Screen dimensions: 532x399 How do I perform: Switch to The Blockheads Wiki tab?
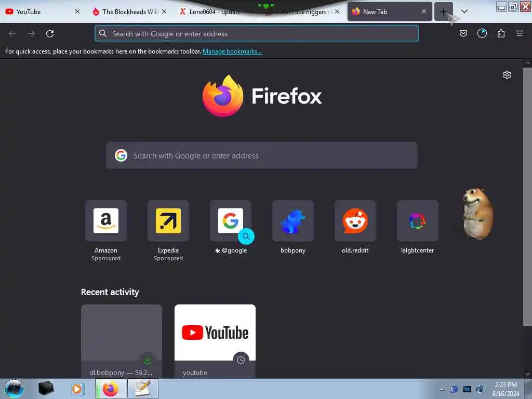click(126, 11)
